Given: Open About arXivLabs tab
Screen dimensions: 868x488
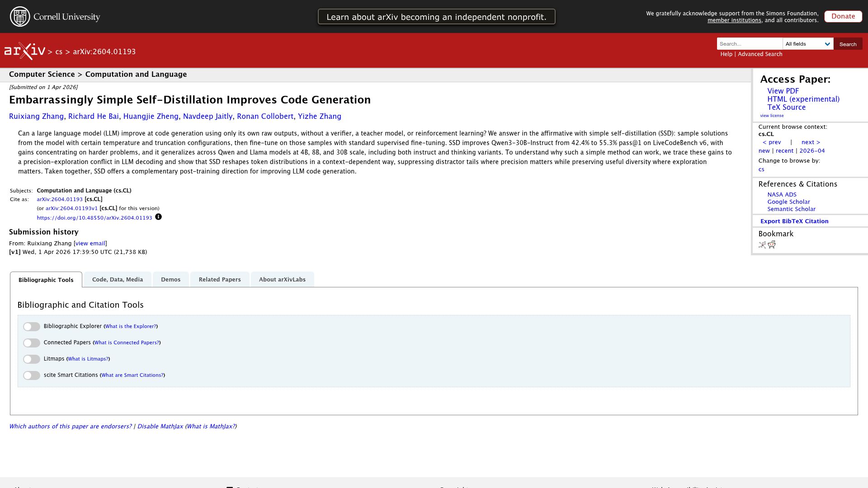Looking at the screenshot, I should (282, 279).
